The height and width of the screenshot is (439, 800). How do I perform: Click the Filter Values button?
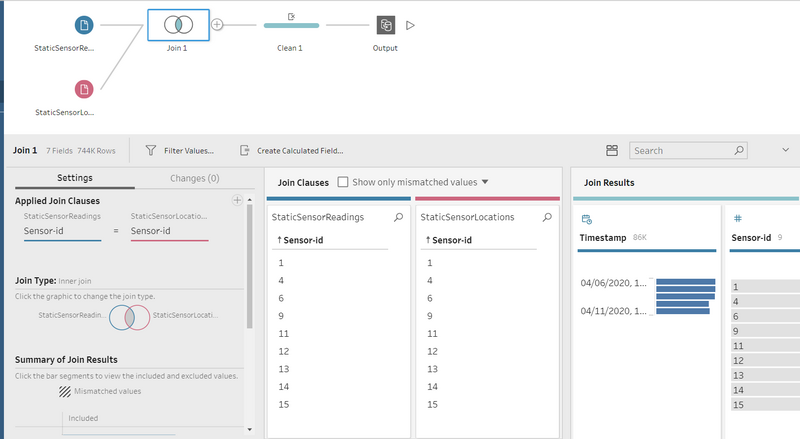click(180, 151)
